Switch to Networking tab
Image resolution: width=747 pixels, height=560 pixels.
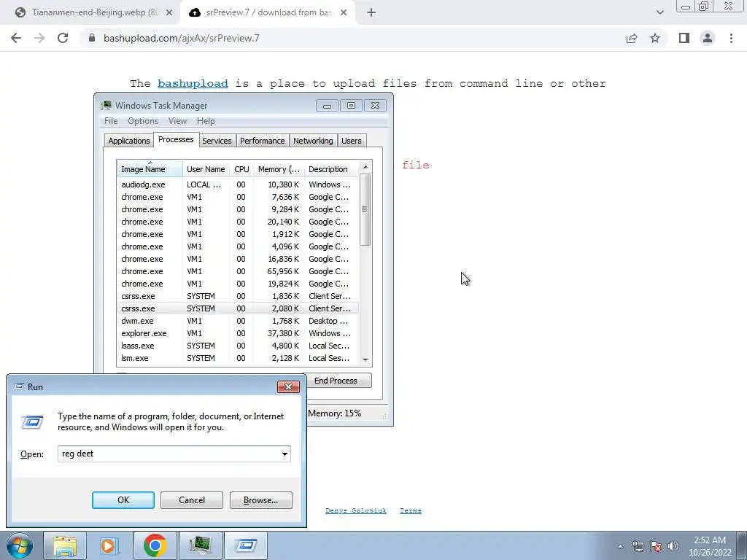[x=313, y=141]
